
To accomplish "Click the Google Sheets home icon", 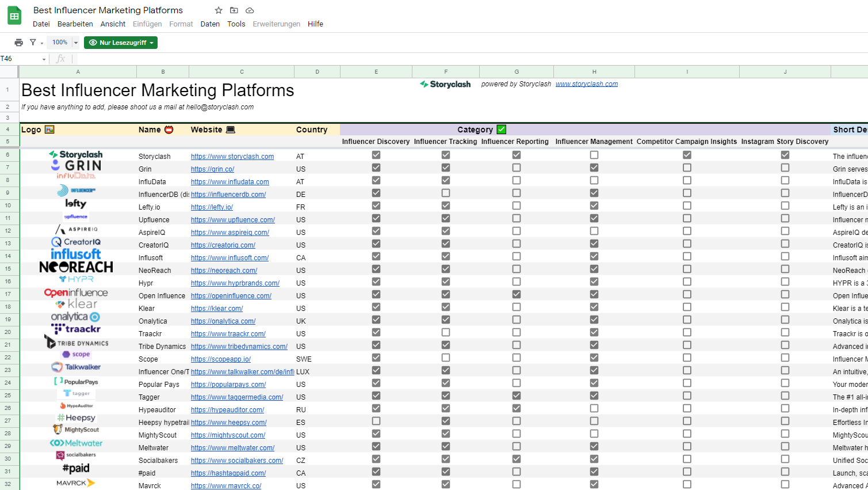I will click(14, 16).
